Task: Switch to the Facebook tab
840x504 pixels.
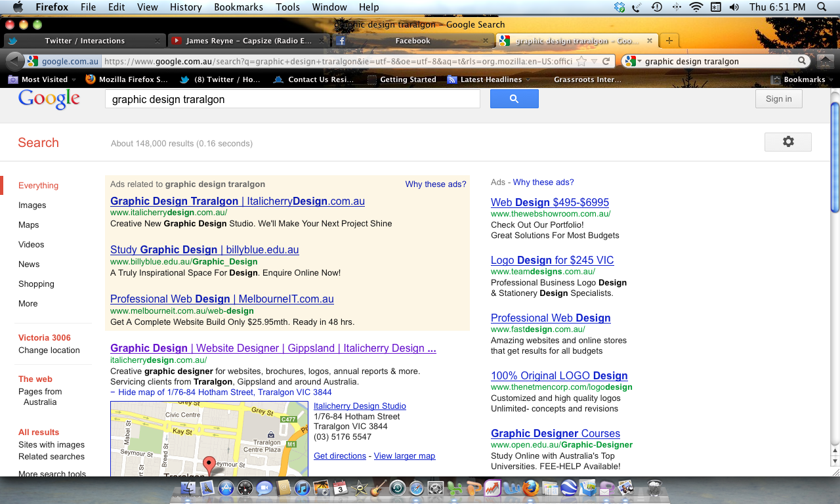Action: point(413,41)
